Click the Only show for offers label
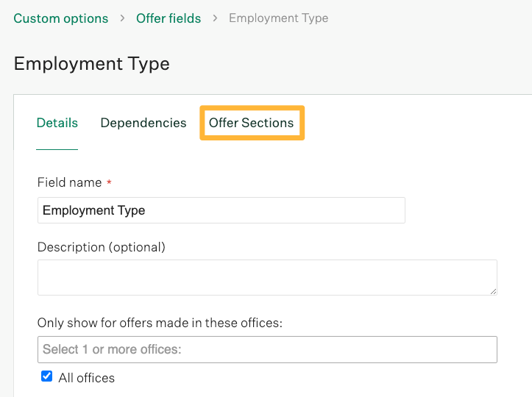Image resolution: width=532 pixels, height=397 pixels. click(x=160, y=322)
